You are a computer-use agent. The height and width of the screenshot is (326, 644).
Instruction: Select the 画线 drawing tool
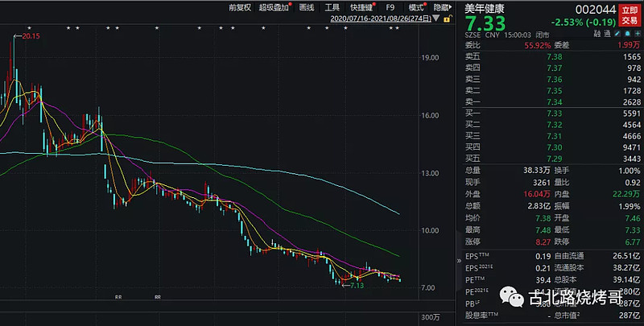tap(307, 7)
